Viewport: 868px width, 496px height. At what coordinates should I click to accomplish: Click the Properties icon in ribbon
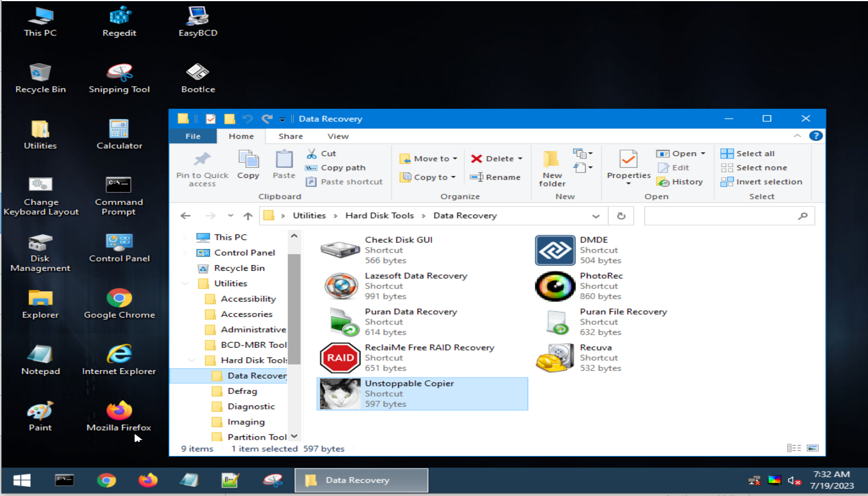tap(628, 159)
